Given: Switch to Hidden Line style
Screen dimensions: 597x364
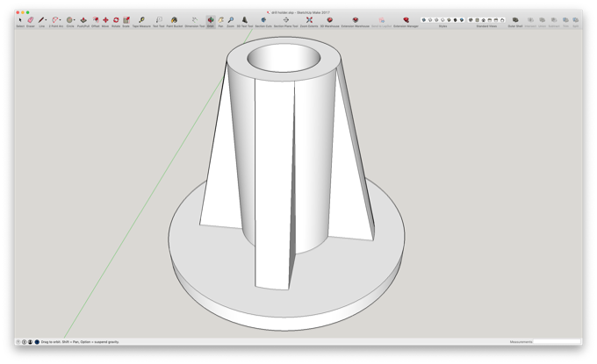Looking at the screenshot, I should point(442,20).
